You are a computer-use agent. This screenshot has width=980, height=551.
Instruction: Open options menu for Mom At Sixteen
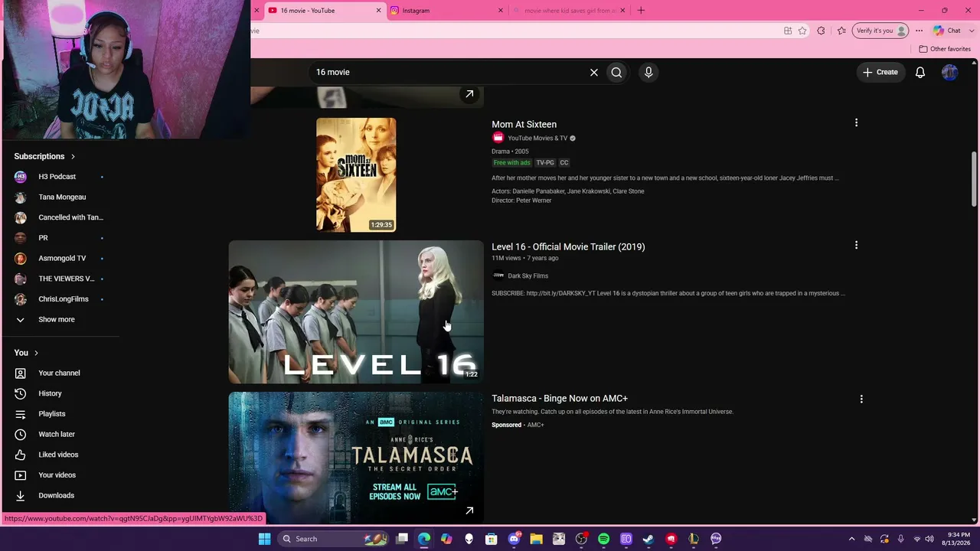tap(856, 122)
